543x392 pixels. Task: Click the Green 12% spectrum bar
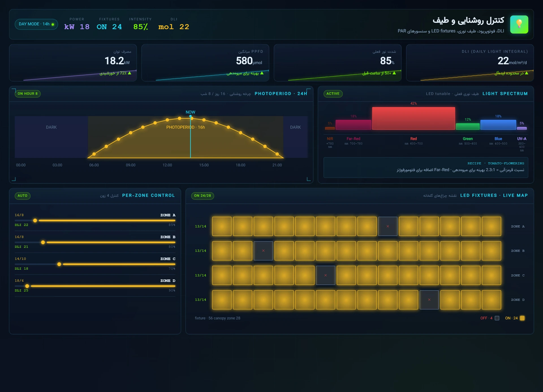468,126
